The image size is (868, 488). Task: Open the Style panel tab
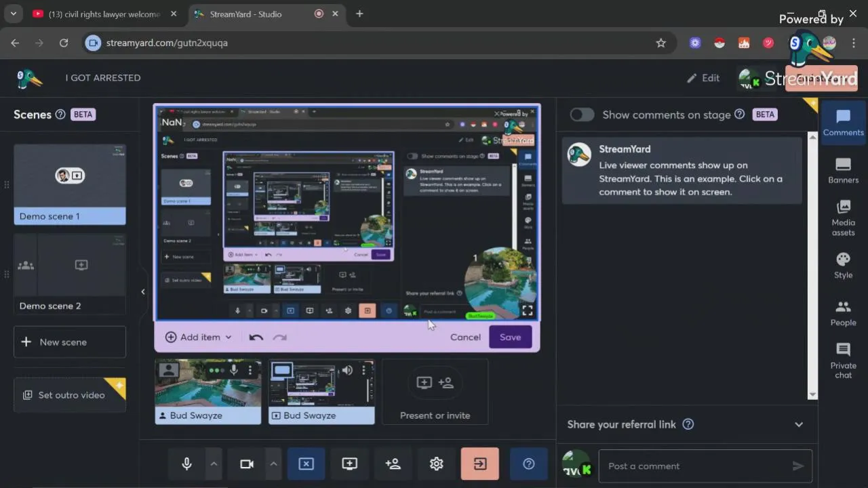coord(843,266)
